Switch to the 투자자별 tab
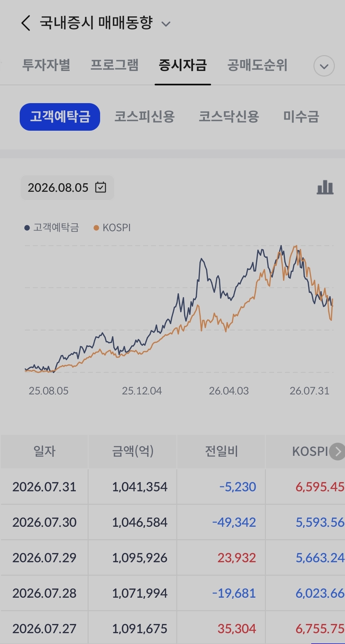The height and width of the screenshot is (644, 345). (46, 65)
